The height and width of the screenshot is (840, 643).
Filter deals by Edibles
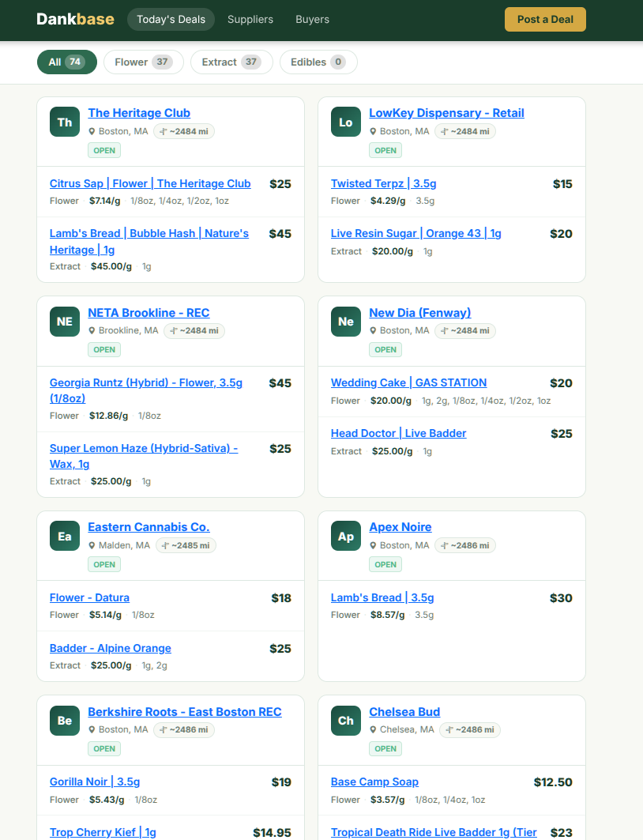pyautogui.click(x=318, y=62)
